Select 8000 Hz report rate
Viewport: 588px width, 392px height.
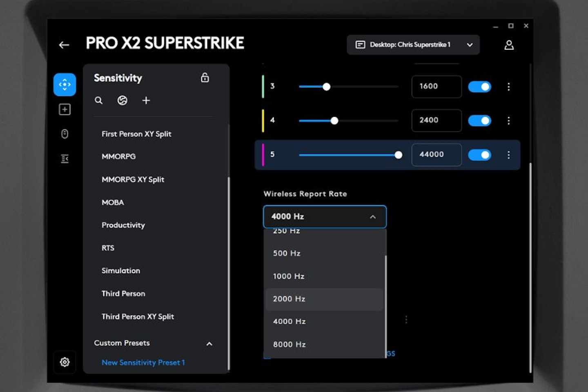pyautogui.click(x=289, y=344)
